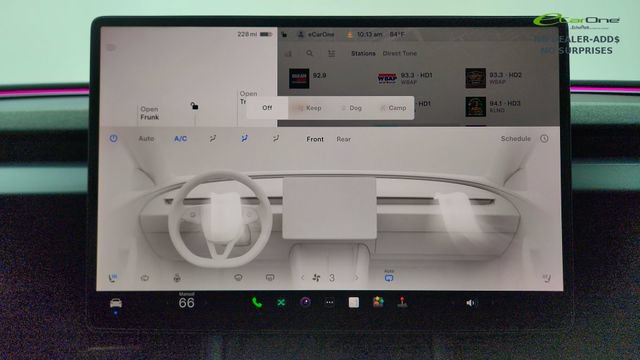Lower volume with chevron left of speaker
The height and width of the screenshot is (360, 640).
[x=452, y=303]
